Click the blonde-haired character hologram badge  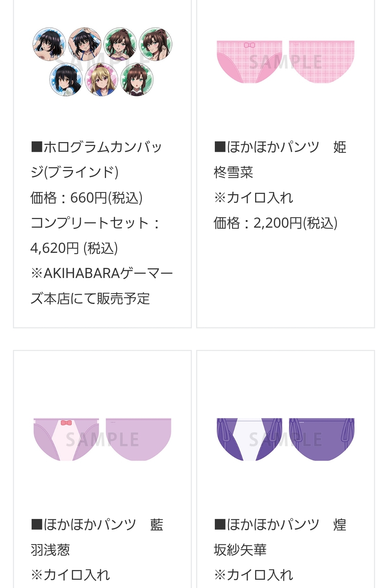pos(102,80)
